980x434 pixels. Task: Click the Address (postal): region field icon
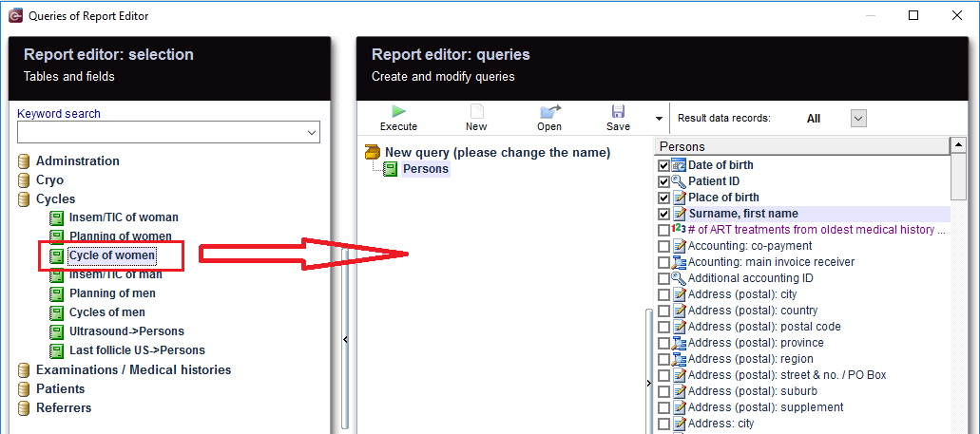pyautogui.click(x=679, y=359)
